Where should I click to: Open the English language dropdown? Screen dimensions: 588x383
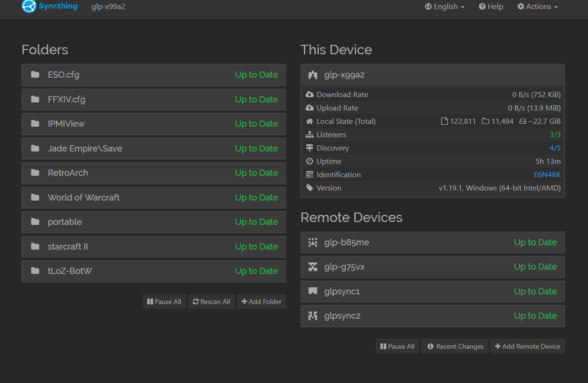pyautogui.click(x=444, y=7)
